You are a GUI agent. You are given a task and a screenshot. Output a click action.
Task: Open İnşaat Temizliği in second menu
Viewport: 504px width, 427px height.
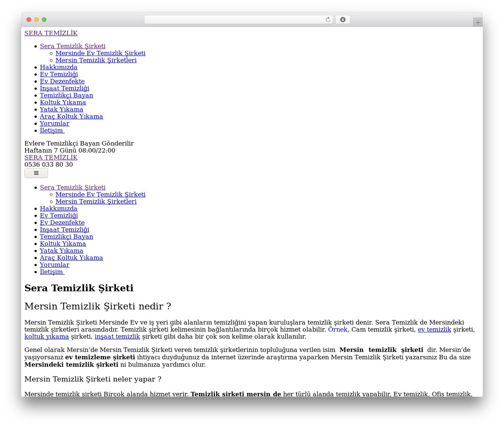click(65, 230)
